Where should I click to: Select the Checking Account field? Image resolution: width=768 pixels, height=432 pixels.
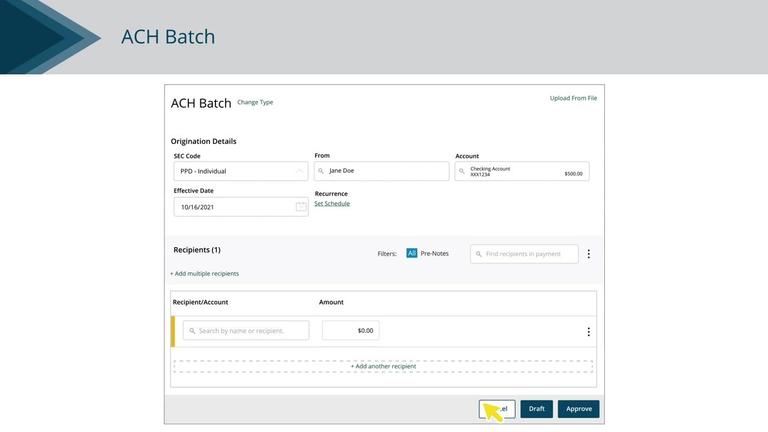[522, 171]
